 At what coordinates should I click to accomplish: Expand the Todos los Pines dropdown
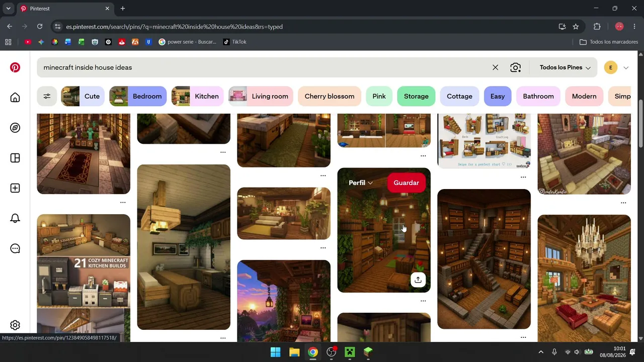point(565,67)
